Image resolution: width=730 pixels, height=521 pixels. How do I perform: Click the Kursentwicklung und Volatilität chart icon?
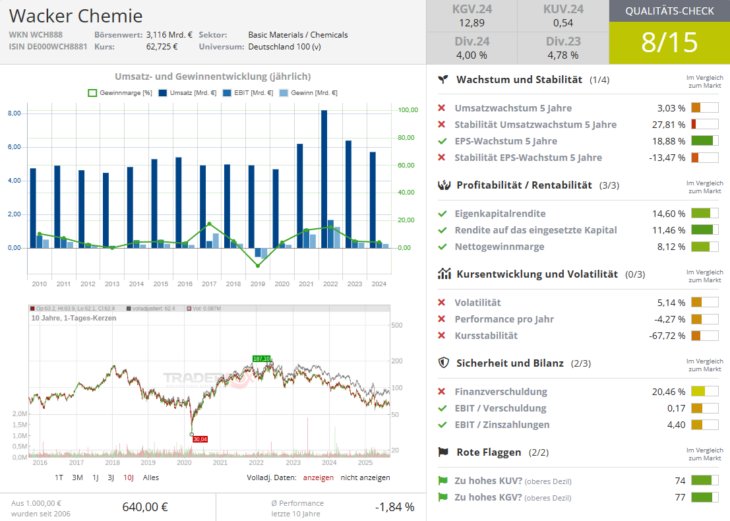(x=444, y=274)
